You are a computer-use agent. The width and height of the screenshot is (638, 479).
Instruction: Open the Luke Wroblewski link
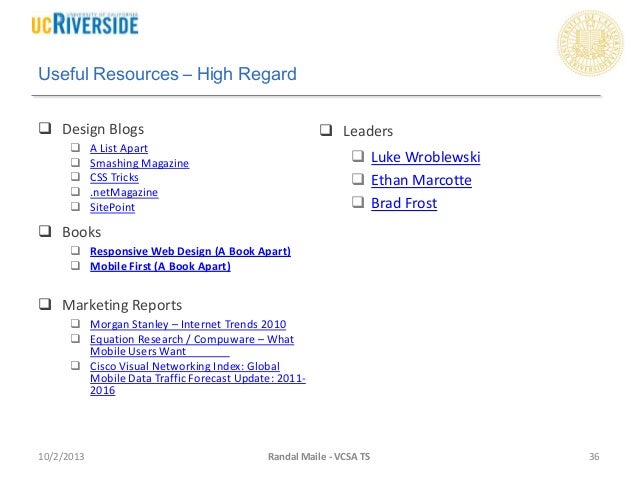pos(426,157)
